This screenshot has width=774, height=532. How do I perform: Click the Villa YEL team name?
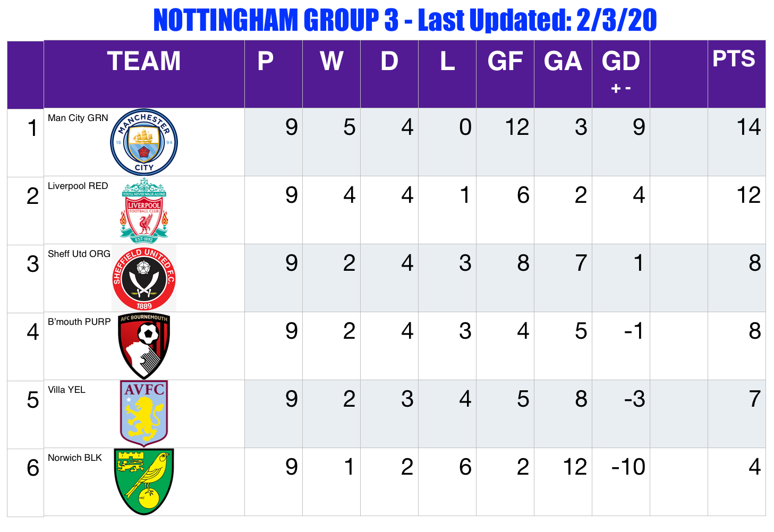pyautogui.click(x=66, y=390)
